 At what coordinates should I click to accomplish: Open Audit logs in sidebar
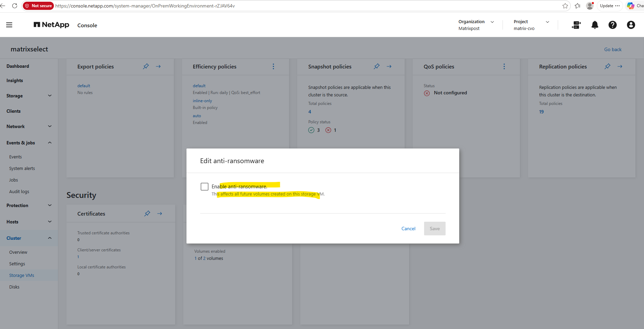tap(19, 191)
